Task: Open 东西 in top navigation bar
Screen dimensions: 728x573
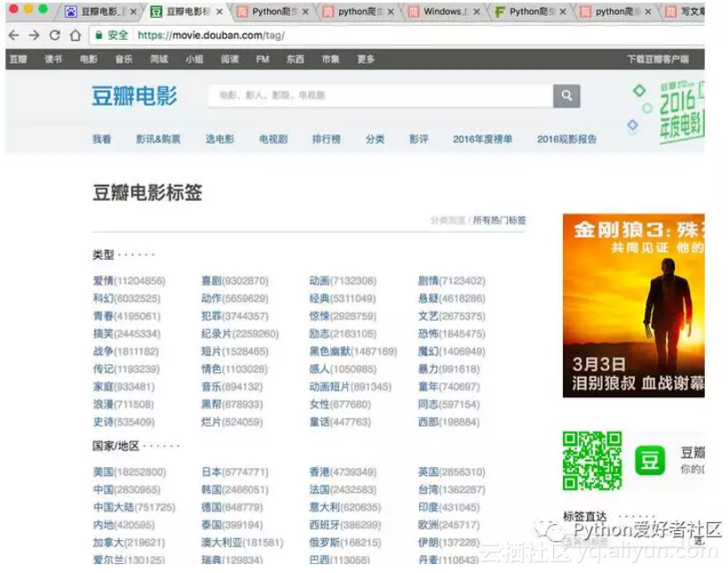Action: [x=296, y=59]
